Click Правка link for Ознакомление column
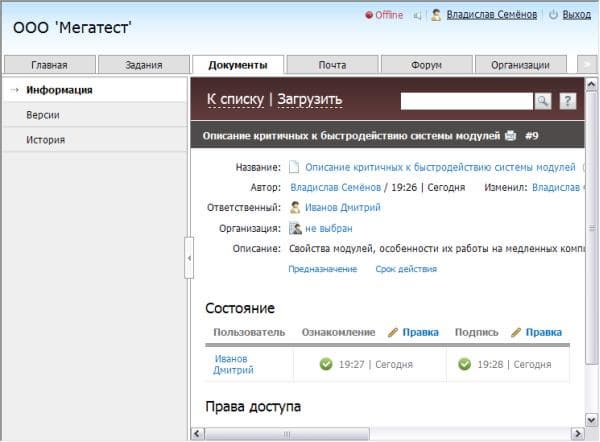The width and height of the screenshot is (600, 442). pyautogui.click(x=421, y=332)
